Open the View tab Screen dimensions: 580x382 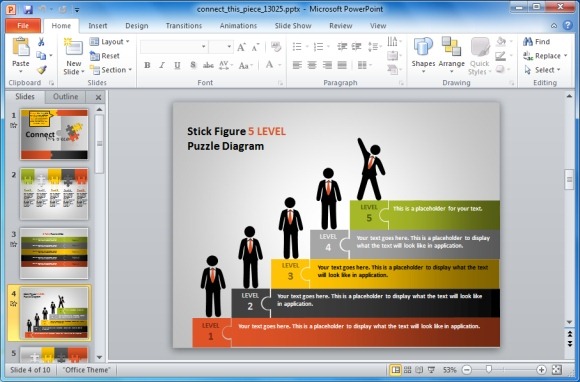378,26
